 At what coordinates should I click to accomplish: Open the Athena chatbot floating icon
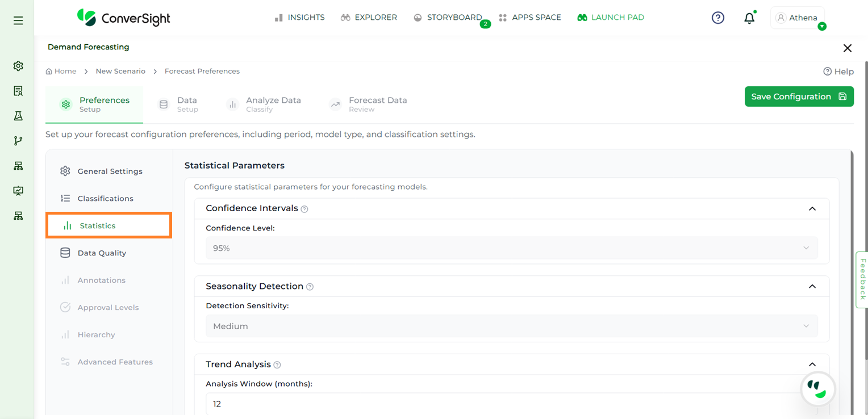pyautogui.click(x=817, y=389)
